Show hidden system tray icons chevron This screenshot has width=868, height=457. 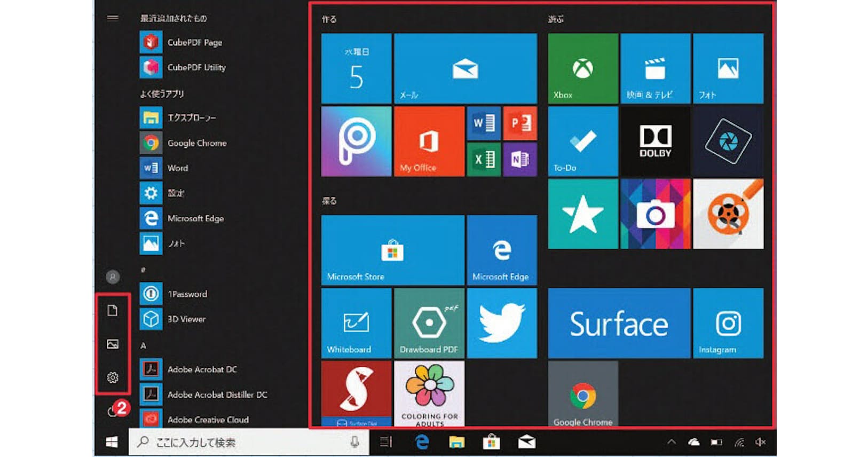pos(672,442)
